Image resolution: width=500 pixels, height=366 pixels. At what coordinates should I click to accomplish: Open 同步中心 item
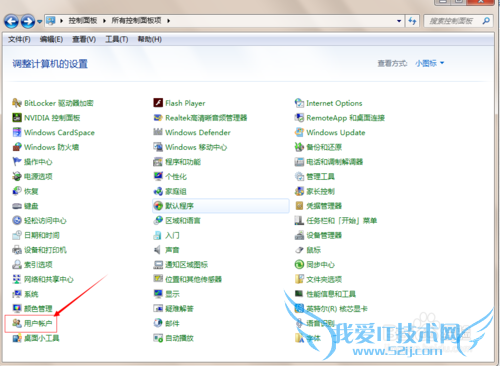coord(315,264)
